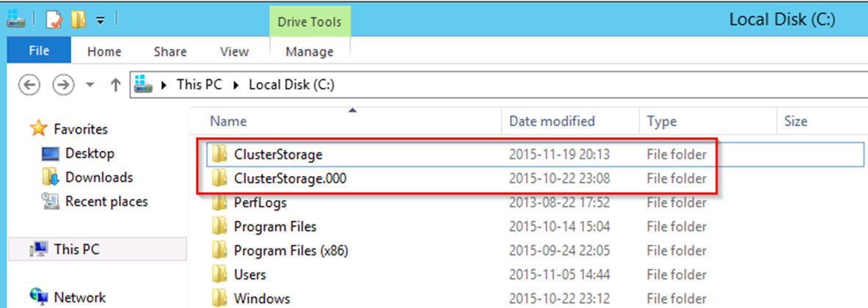The image size is (868, 308).
Task: Click date 2015-10-14 15:04 of Program Files
Action: click(559, 227)
